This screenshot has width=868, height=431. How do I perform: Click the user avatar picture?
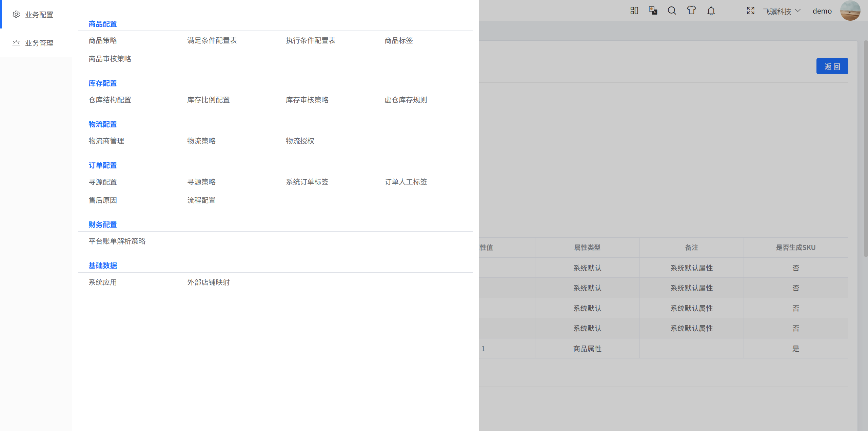pos(850,11)
